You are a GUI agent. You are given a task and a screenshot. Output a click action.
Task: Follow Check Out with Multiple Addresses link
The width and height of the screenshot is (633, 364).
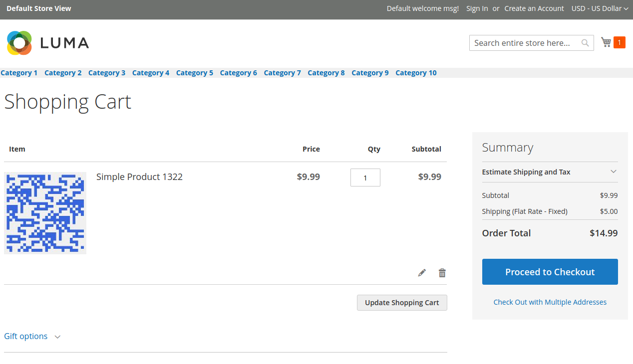(550, 302)
